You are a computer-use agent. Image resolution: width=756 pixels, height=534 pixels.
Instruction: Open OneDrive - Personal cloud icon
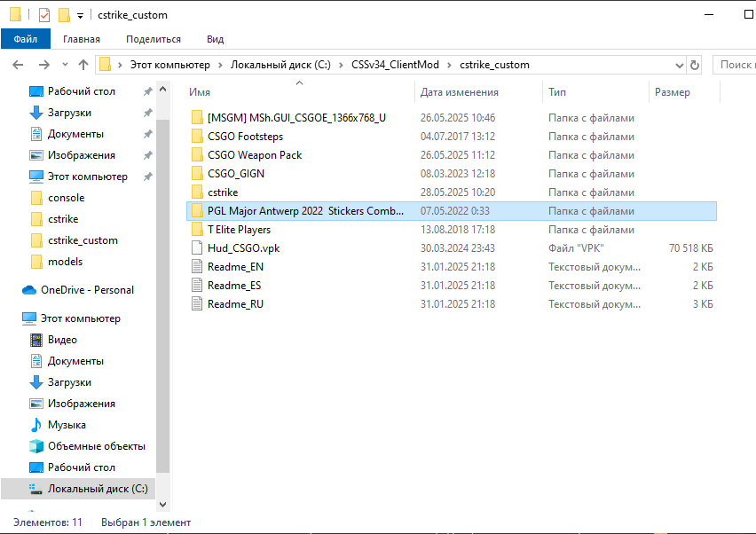pos(28,290)
